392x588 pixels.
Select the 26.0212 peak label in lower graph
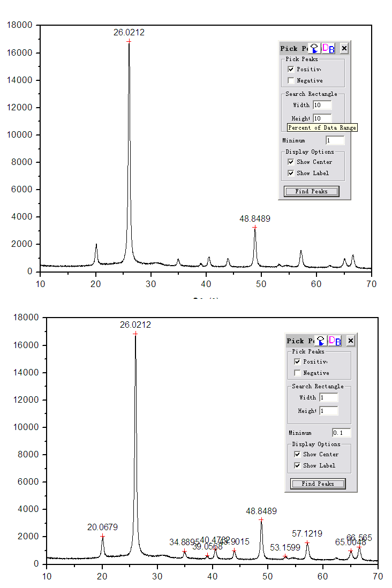pos(135,325)
